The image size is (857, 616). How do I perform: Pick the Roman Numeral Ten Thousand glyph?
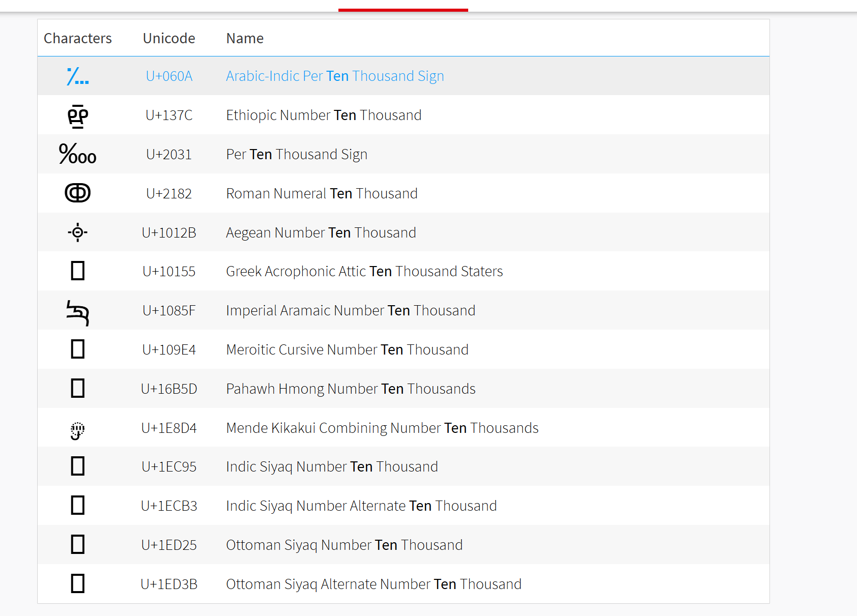click(x=77, y=193)
